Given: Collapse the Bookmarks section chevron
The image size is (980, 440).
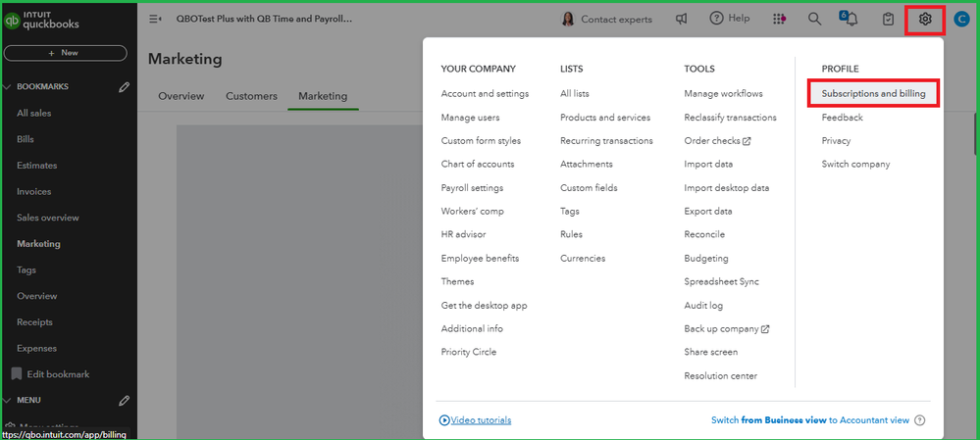Looking at the screenshot, I should tap(8, 86).
